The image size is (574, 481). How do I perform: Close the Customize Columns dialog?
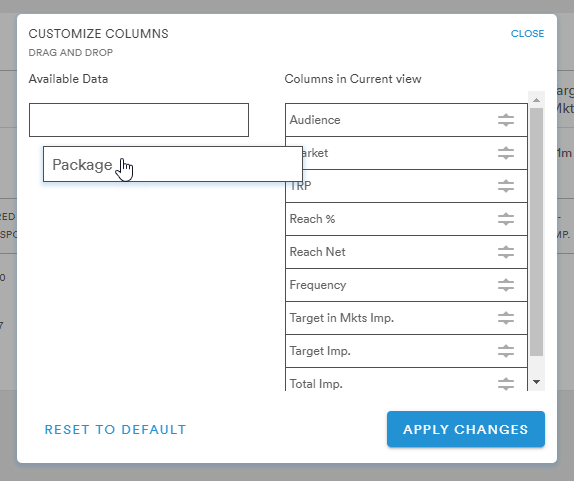point(527,34)
